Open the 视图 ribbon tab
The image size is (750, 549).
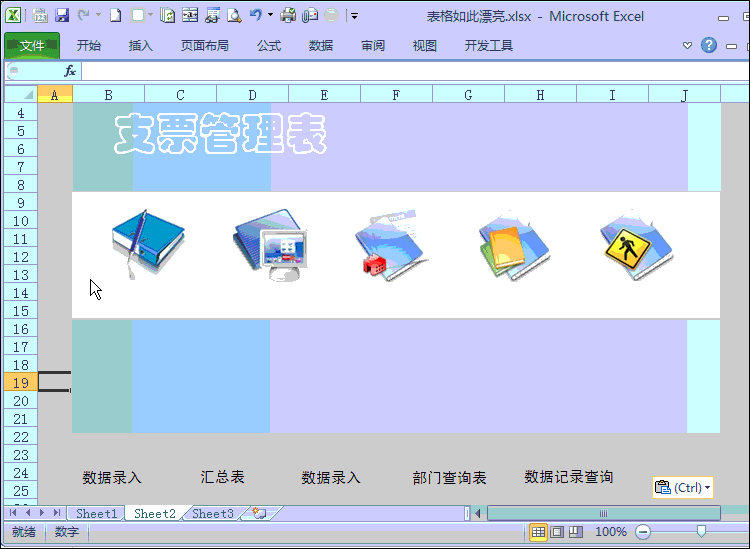[x=425, y=45]
